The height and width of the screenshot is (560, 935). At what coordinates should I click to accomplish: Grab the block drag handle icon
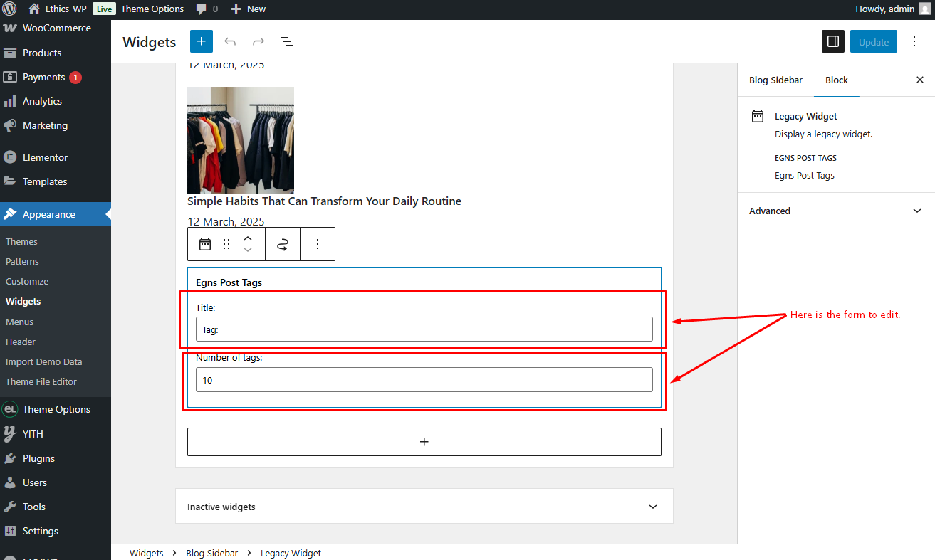coord(226,244)
